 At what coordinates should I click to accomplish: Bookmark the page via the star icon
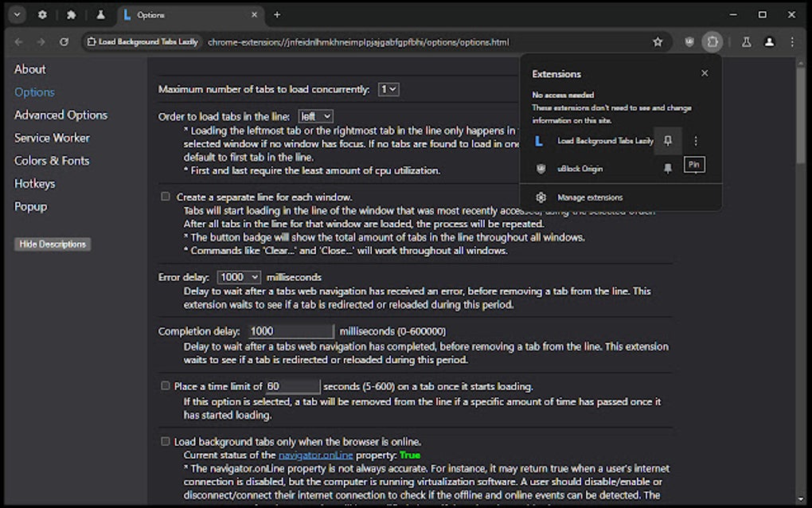[659, 41]
